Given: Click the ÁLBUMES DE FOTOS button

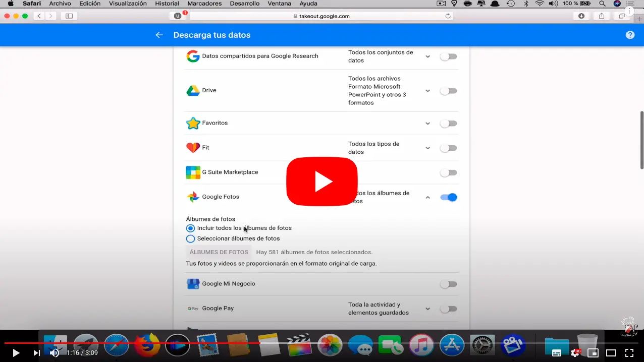Looking at the screenshot, I should click(219, 252).
